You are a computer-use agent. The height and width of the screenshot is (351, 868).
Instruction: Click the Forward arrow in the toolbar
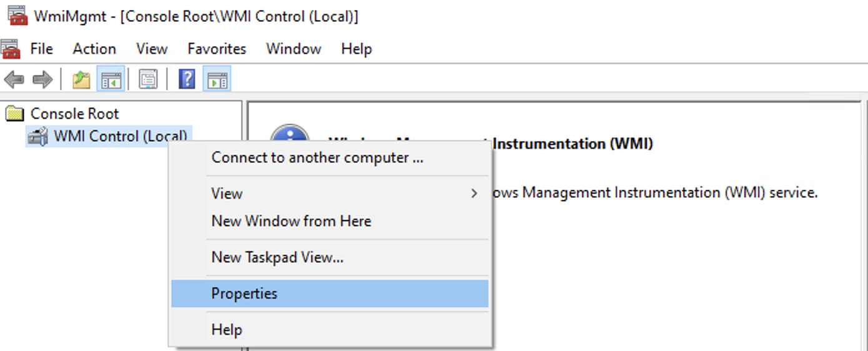click(x=42, y=79)
